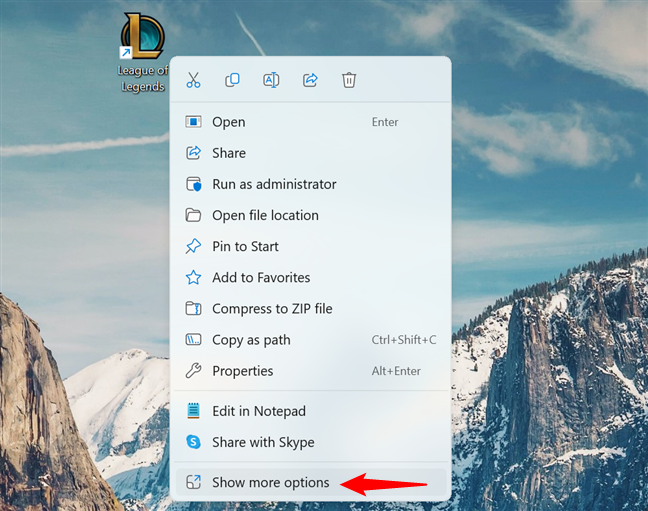Click the Open entry's window icon
Image resolution: width=648 pixels, height=511 pixels.
pyautogui.click(x=193, y=122)
